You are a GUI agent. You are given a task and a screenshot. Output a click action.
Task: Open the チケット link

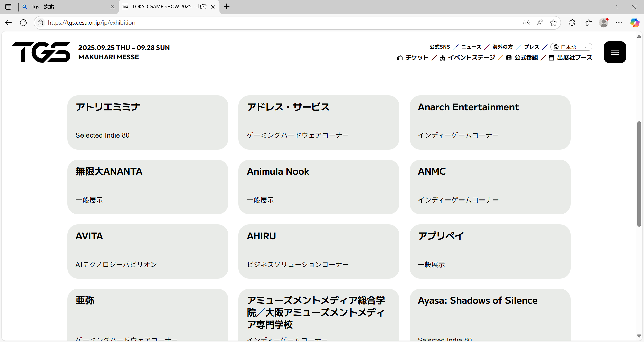click(x=413, y=58)
